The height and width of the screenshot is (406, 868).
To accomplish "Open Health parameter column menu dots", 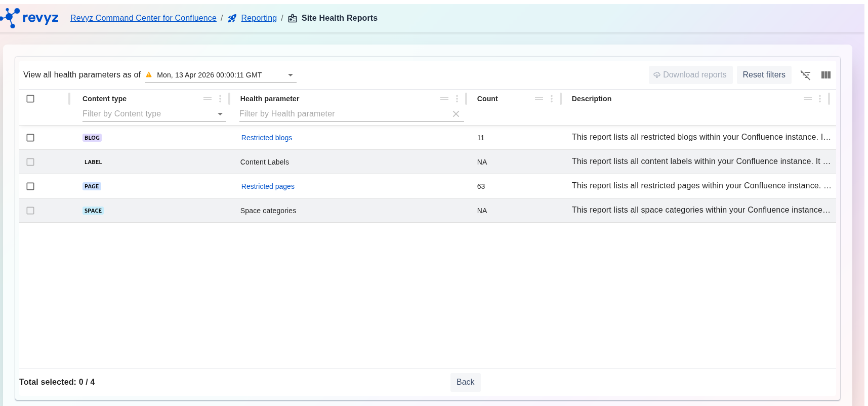I will (457, 99).
